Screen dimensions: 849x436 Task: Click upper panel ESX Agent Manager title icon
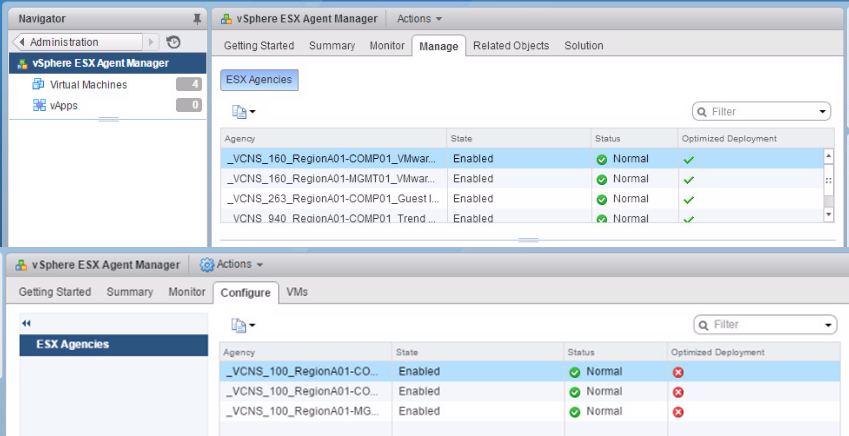point(227,19)
